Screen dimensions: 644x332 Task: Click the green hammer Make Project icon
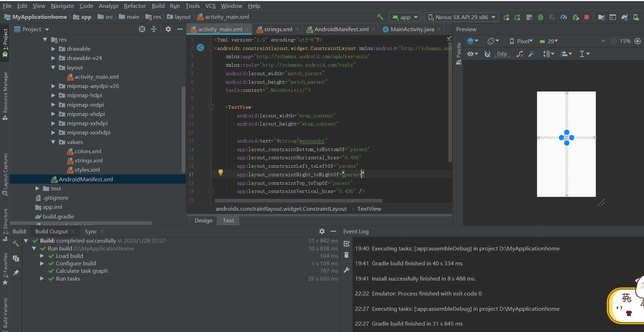pos(380,17)
